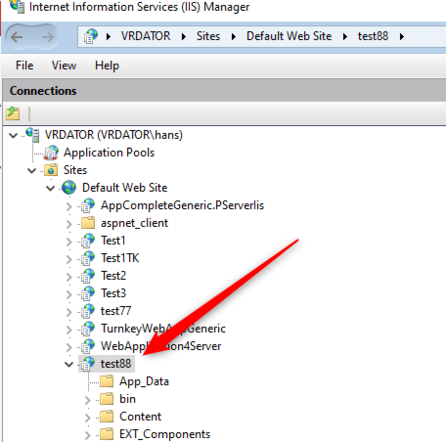Collapse the VRDATOR server node

(x=13, y=136)
